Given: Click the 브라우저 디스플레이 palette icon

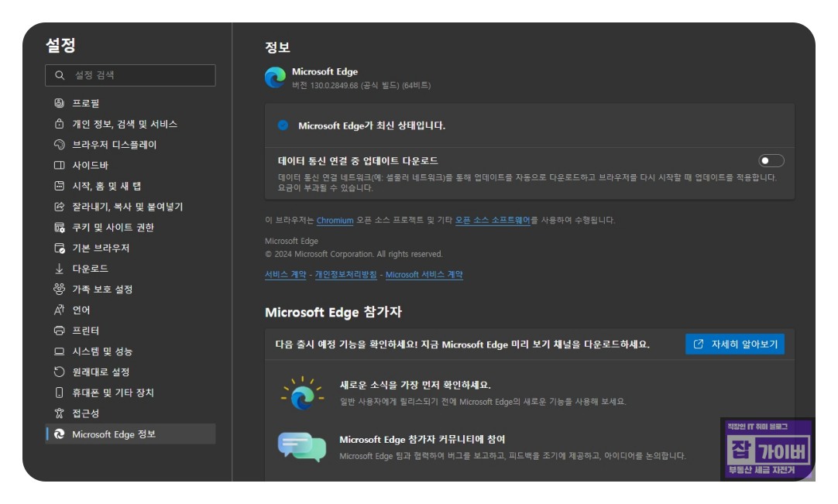Looking at the screenshot, I should point(60,144).
